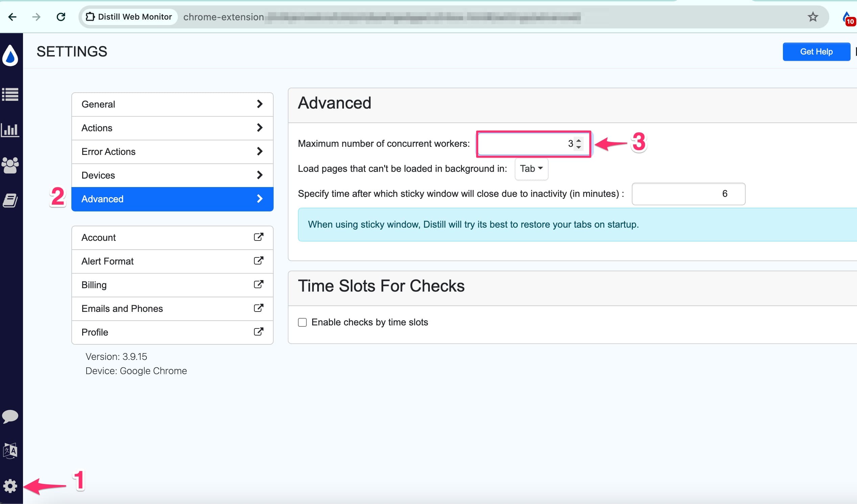857x504 pixels.
Task: Open the Devices settings section
Action: point(172,175)
